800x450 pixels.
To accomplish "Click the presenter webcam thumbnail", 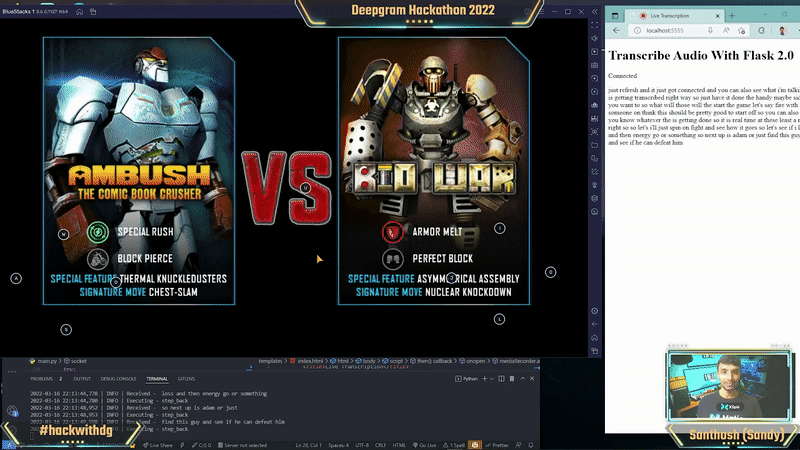I will click(x=729, y=386).
